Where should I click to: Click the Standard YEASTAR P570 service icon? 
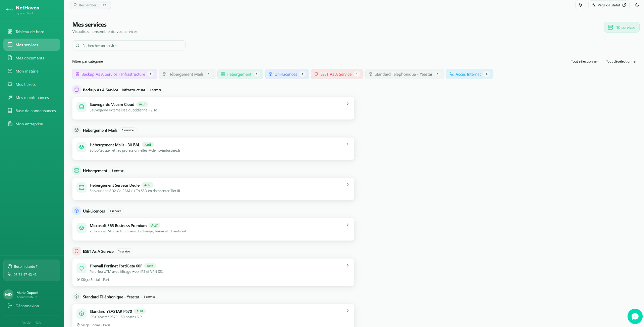coord(82,314)
